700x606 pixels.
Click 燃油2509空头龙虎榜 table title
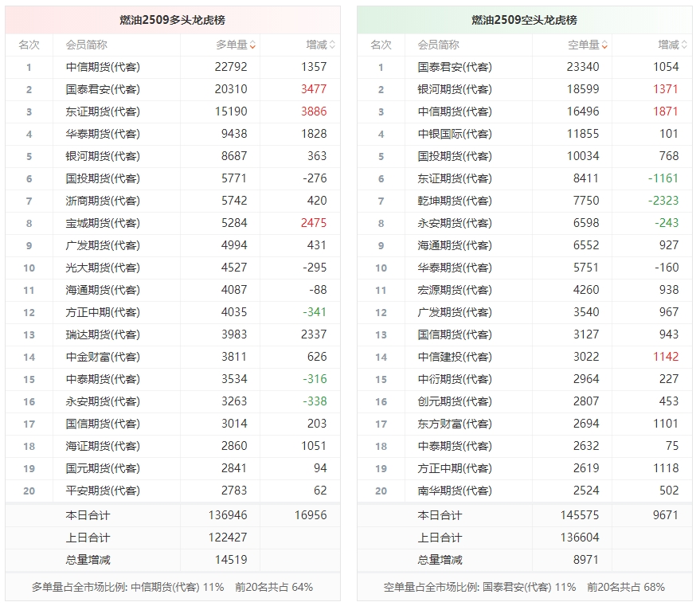coord(524,20)
